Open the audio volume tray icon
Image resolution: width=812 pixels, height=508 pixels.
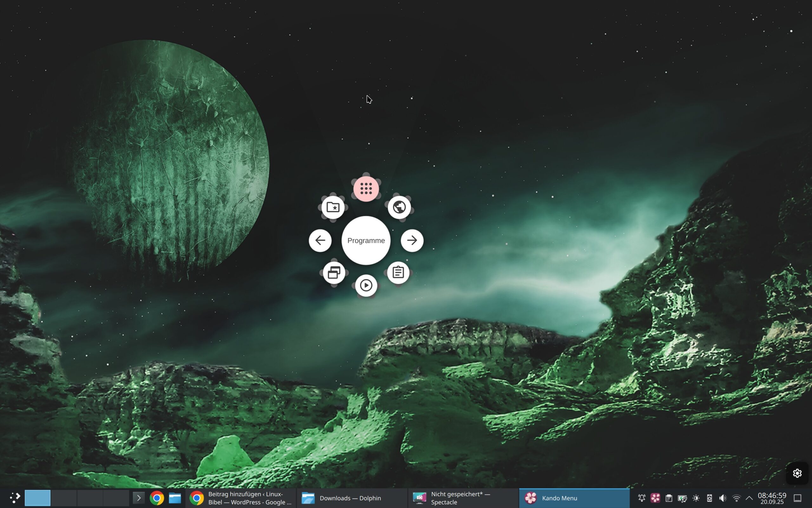[723, 498]
